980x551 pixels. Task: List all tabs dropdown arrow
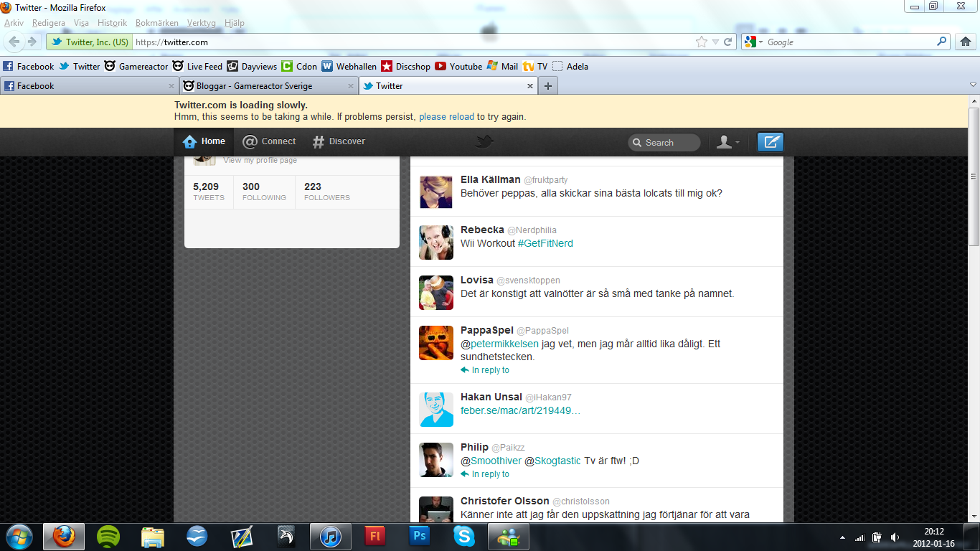click(974, 85)
